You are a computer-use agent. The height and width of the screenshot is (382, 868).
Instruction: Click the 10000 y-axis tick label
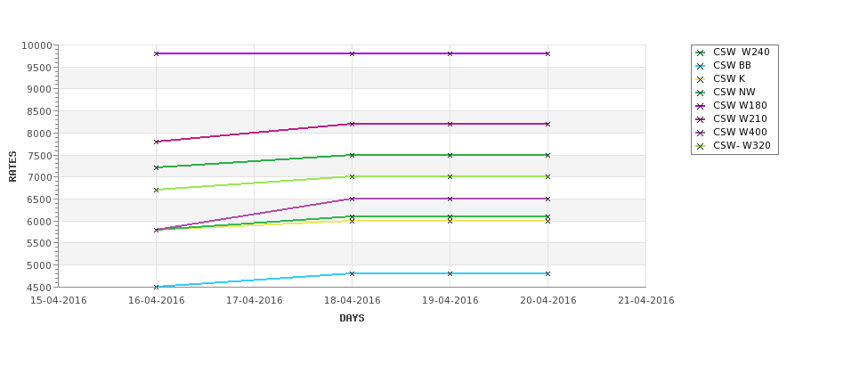point(37,45)
